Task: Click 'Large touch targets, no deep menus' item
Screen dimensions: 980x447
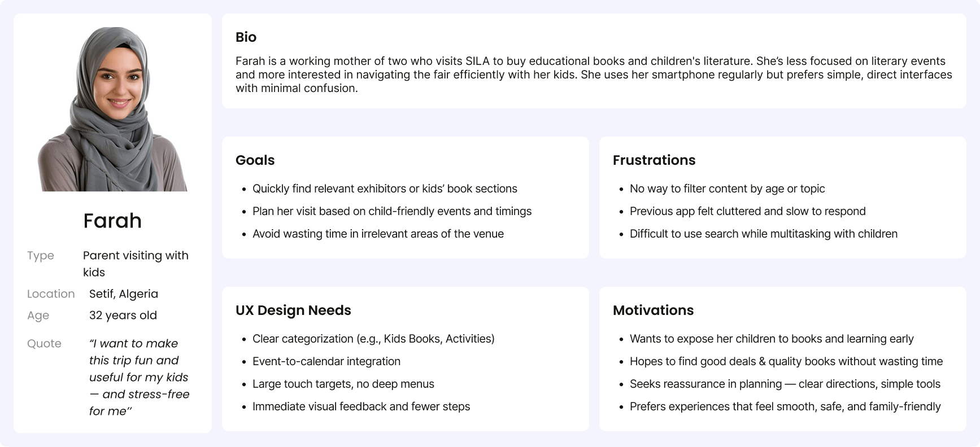Action: pyautogui.click(x=343, y=384)
